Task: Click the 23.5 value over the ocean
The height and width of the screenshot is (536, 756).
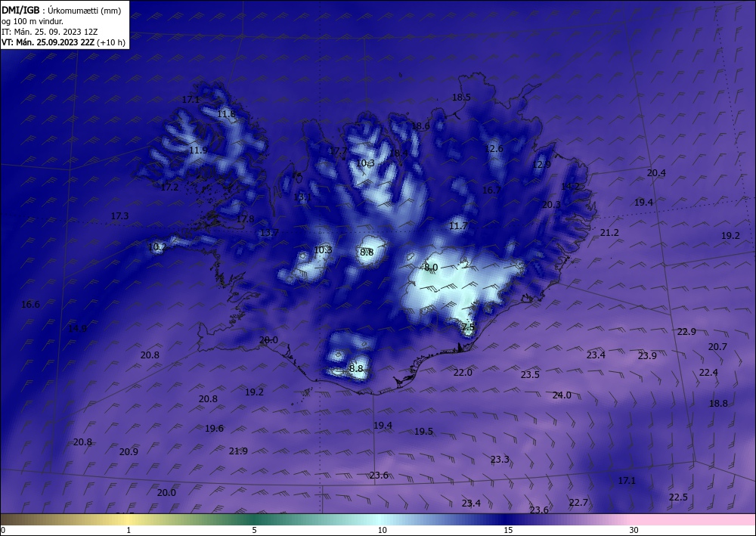Action: (530, 374)
